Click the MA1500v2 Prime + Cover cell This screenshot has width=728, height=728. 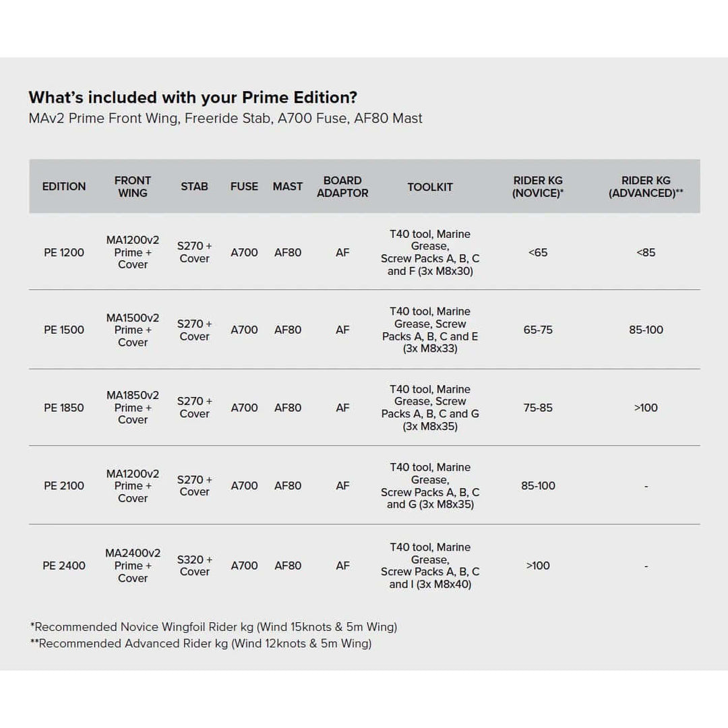[x=133, y=330]
